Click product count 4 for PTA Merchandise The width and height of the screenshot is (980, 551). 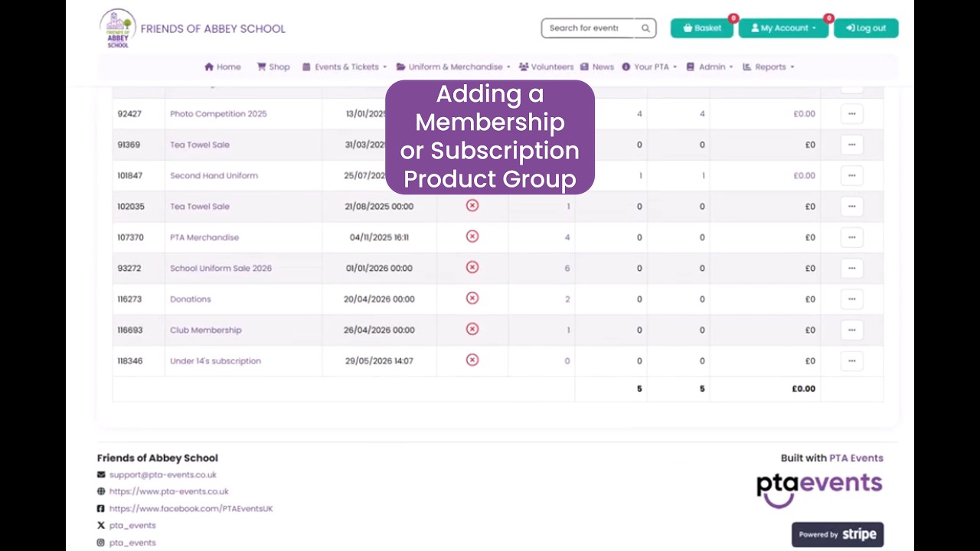(567, 237)
